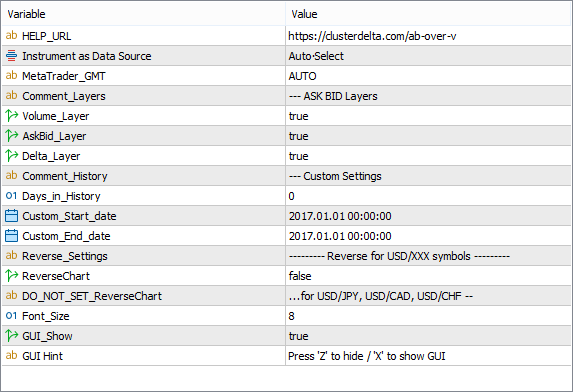Toggle the Delta_Layer true value

(428, 156)
